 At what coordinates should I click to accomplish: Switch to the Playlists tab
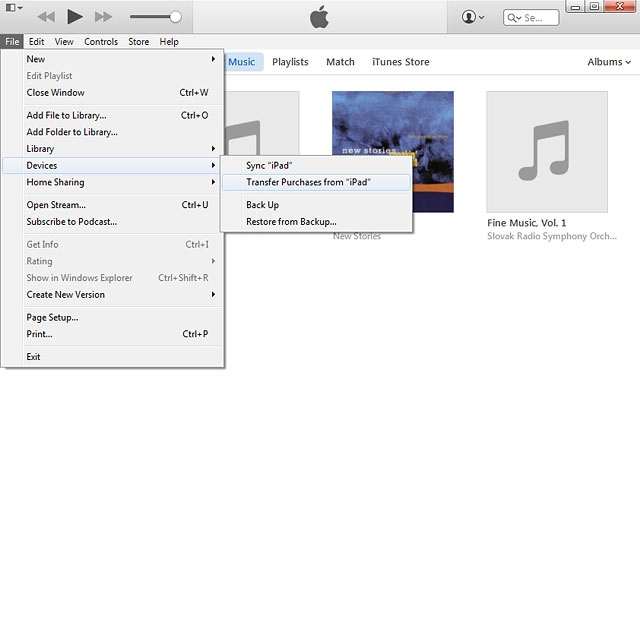pyautogui.click(x=290, y=62)
